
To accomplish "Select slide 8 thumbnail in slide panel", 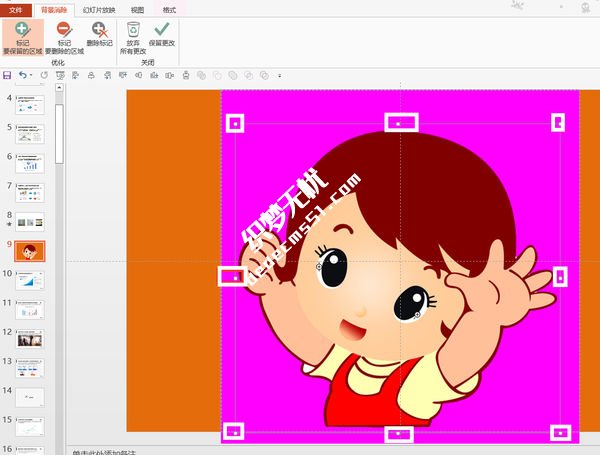I will click(31, 221).
